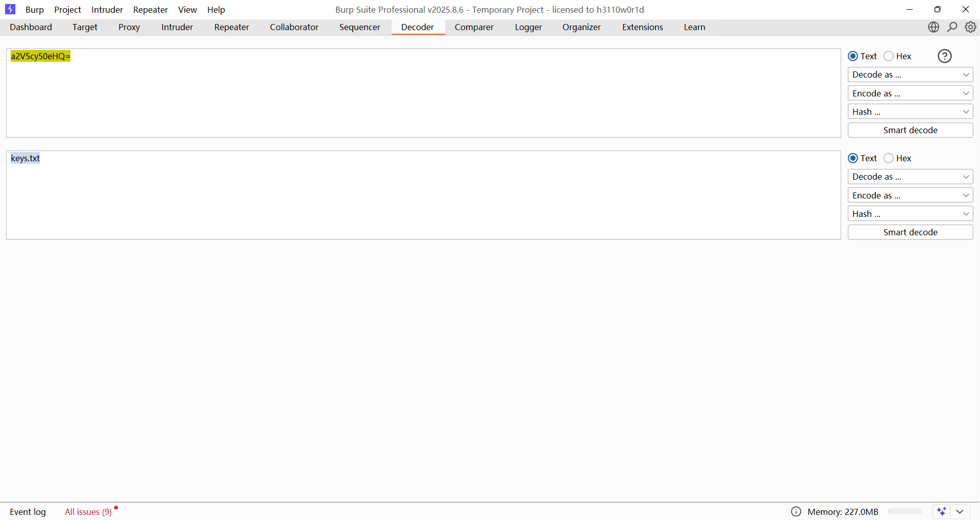Open the second panel's 'Encode as' dropdown
The image size is (980, 520).
coord(911,195)
